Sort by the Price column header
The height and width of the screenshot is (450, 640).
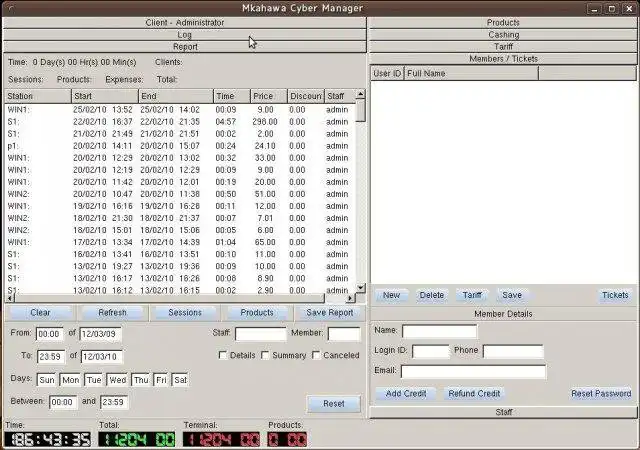tap(269, 96)
